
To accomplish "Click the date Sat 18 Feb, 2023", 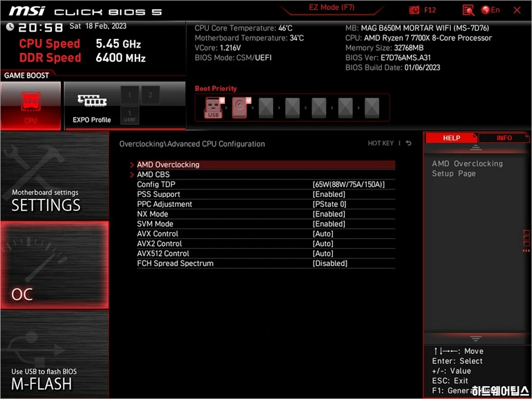I will (98, 26).
